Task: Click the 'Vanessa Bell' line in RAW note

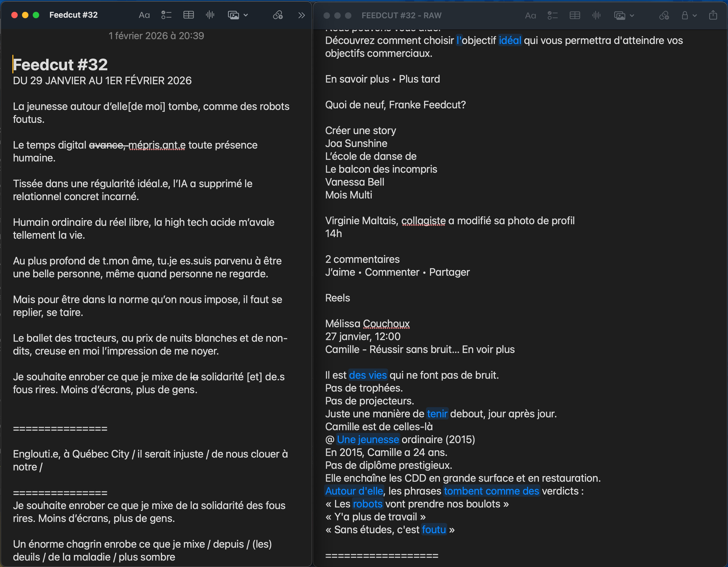Action: click(x=355, y=182)
